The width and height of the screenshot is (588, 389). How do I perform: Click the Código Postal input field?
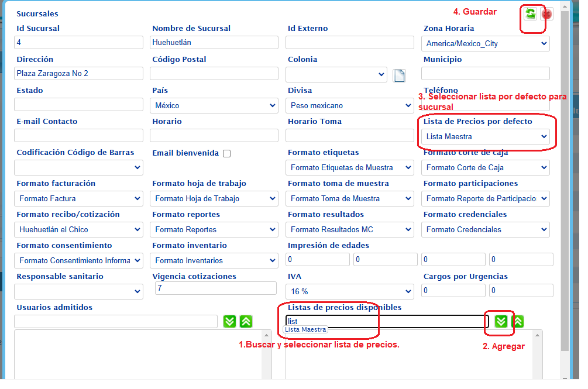pyautogui.click(x=214, y=74)
